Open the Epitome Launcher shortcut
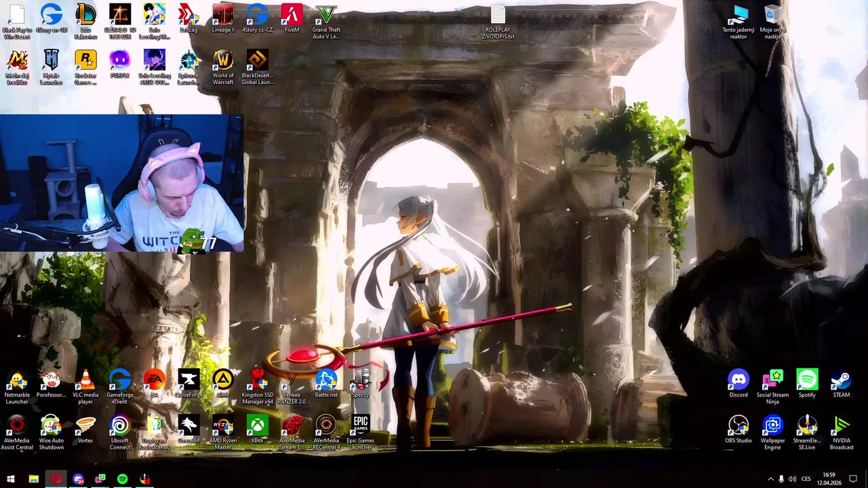Image resolution: width=868 pixels, height=488 pixels. tap(189, 67)
